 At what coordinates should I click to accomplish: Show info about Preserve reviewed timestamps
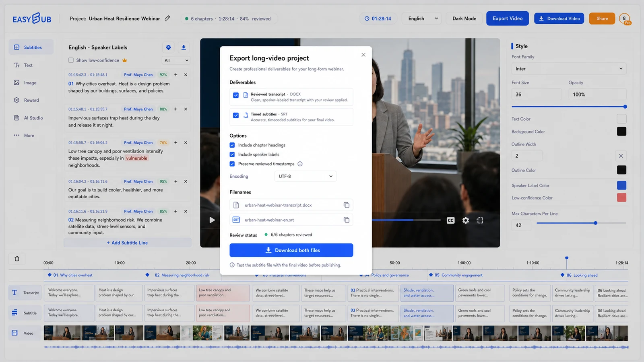click(x=300, y=164)
